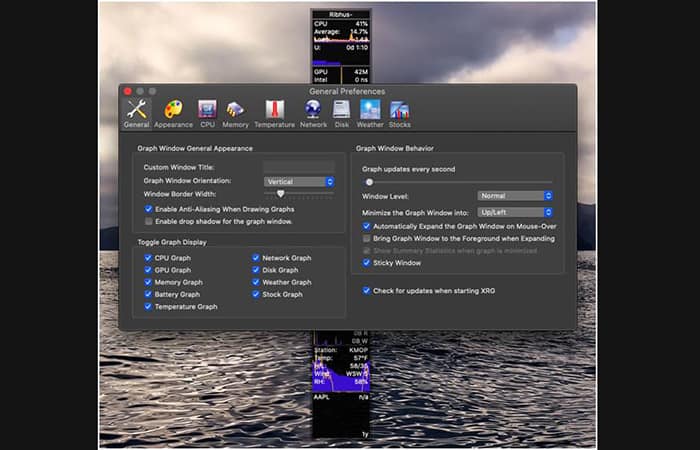Open the Graph Window Orientation dropdown
700x450 pixels.
pos(299,181)
